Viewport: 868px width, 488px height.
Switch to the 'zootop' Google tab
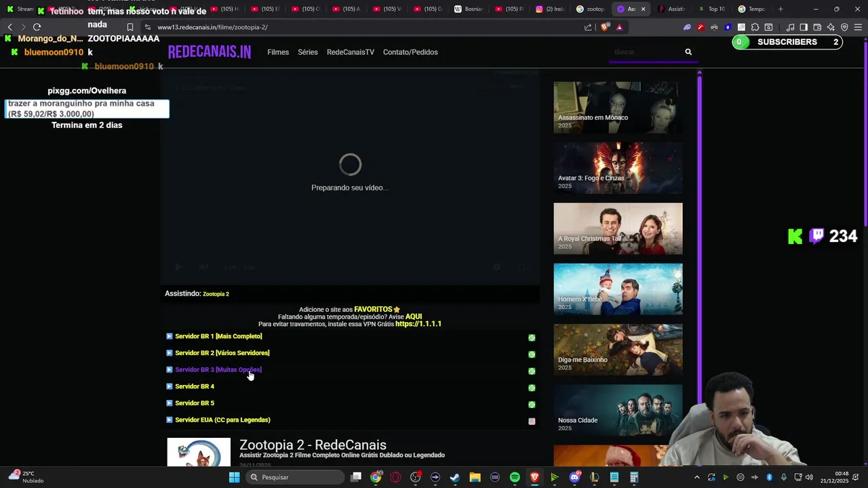click(591, 9)
